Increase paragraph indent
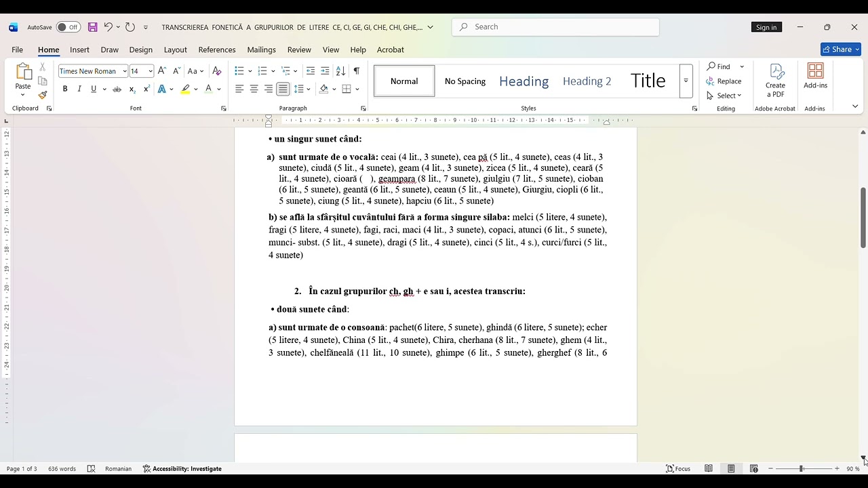This screenshot has width=868, height=488. [325, 71]
